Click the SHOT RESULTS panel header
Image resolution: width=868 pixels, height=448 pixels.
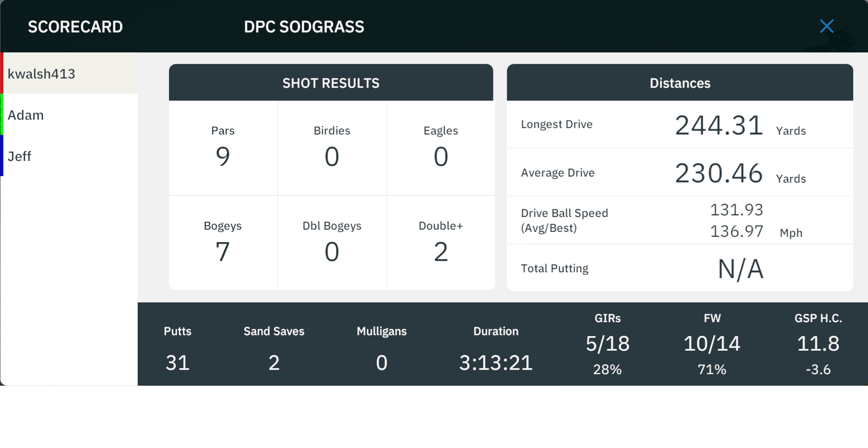point(331,83)
